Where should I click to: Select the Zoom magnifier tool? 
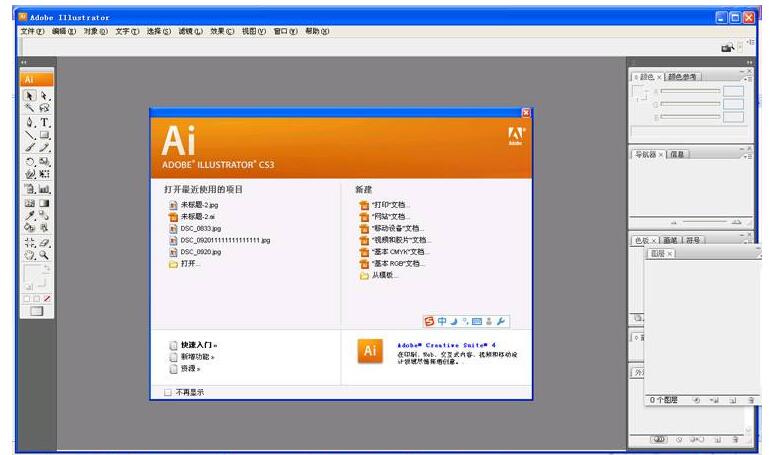click(44, 255)
